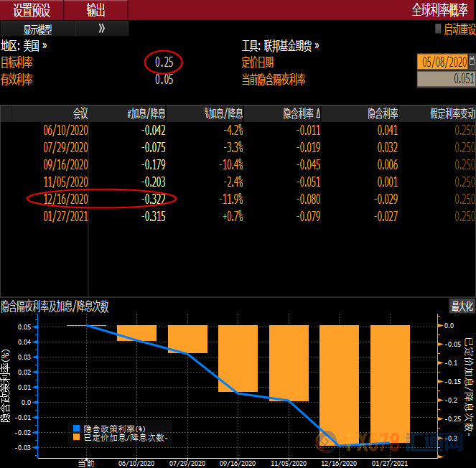Click the 假定利率变动 value for 01/27/2021
Image resolution: width=476 pixels, height=468 pixels.
[x=465, y=215]
